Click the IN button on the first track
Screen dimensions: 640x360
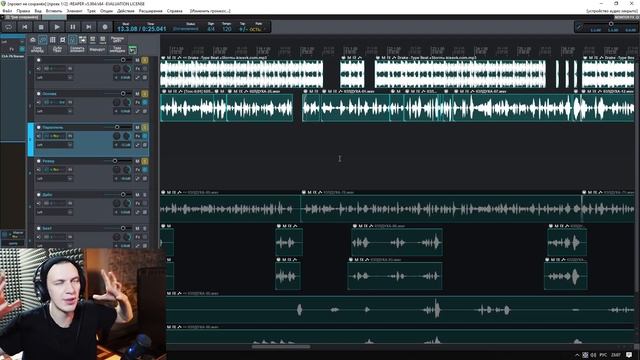(x=70, y=69)
